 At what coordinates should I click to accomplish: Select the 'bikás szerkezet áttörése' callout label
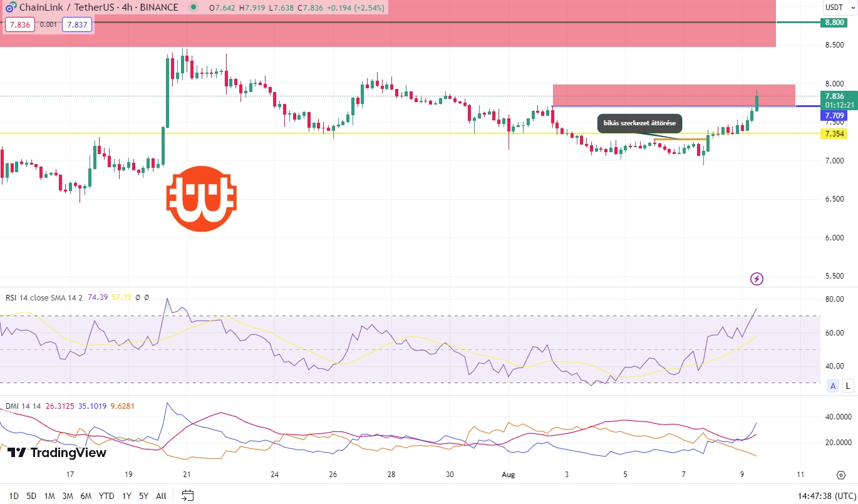[x=640, y=123]
